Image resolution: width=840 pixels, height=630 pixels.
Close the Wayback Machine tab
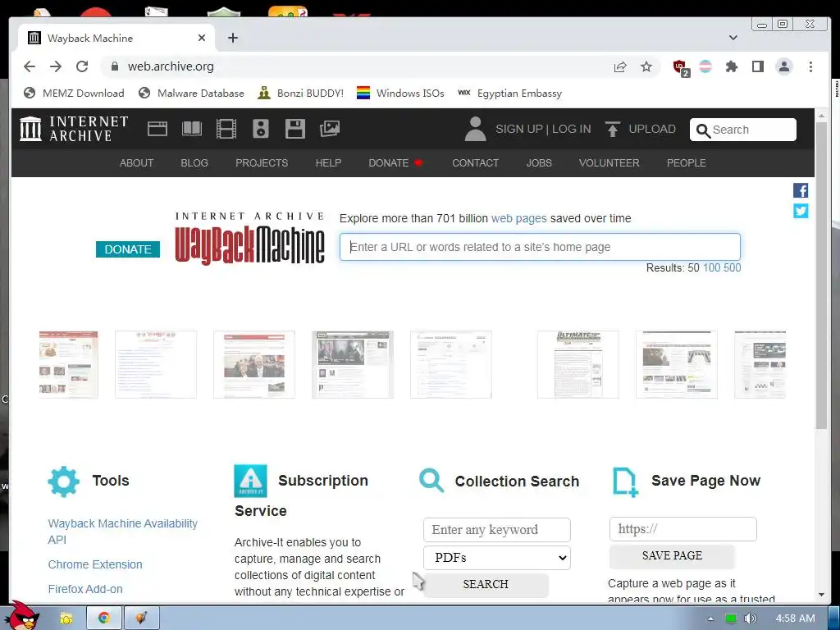coord(202,38)
